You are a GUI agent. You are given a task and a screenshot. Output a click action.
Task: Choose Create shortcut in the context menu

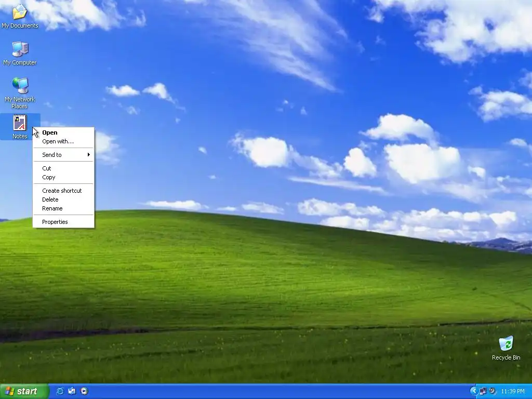(63, 191)
